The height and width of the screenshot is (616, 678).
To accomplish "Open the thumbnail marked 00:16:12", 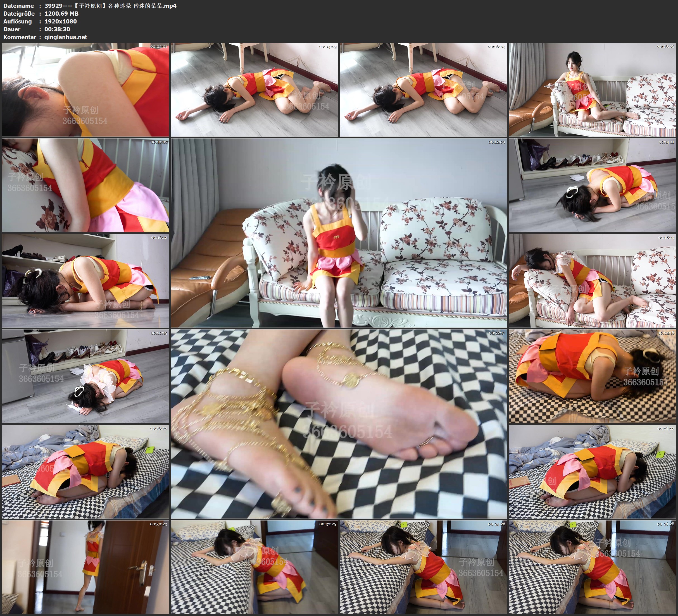I will tap(85, 280).
